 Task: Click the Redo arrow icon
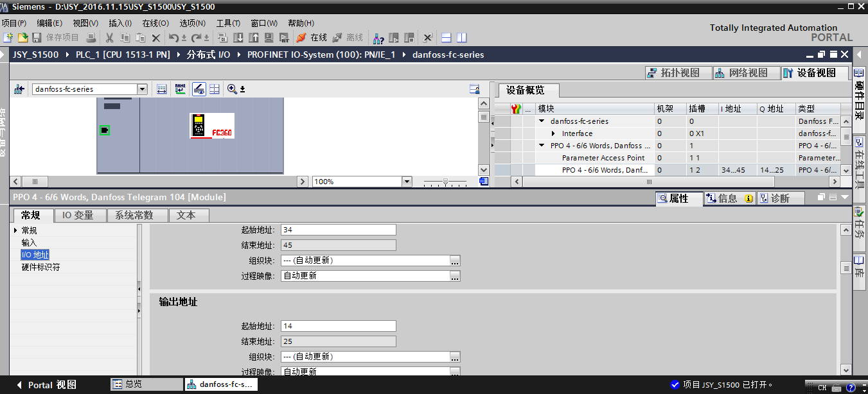(x=196, y=38)
